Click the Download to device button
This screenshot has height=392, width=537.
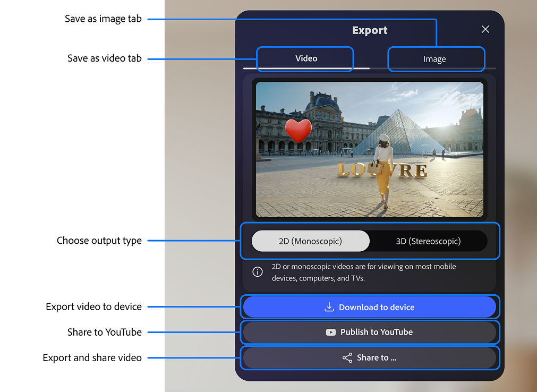370,307
